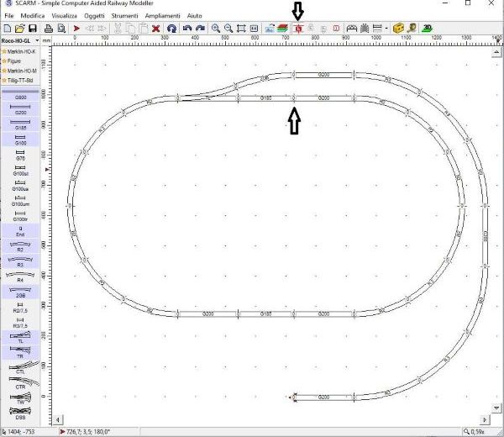Screen dimensions: 504x437
Task: Click the red Delete X icon
Action: pyautogui.click(x=155, y=28)
